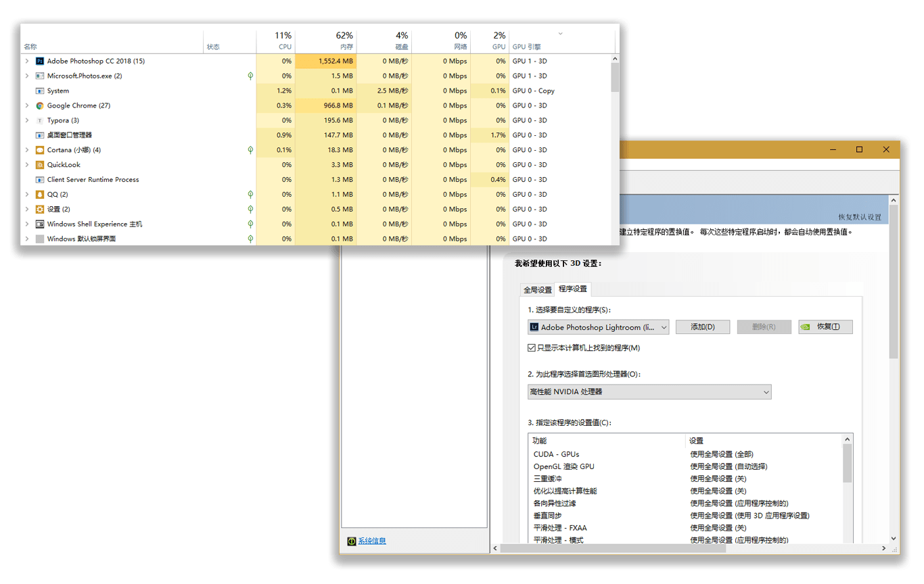Sort by the 状态 column header

coord(230,41)
